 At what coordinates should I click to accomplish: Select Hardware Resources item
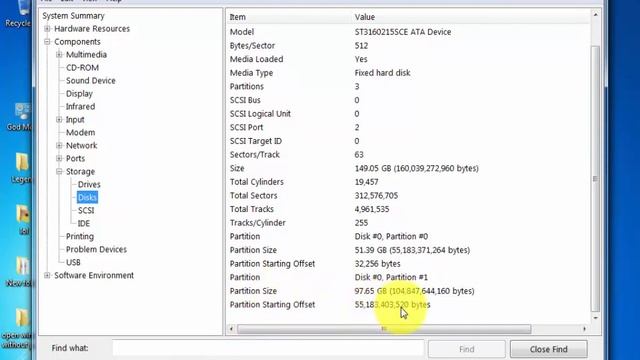92,29
